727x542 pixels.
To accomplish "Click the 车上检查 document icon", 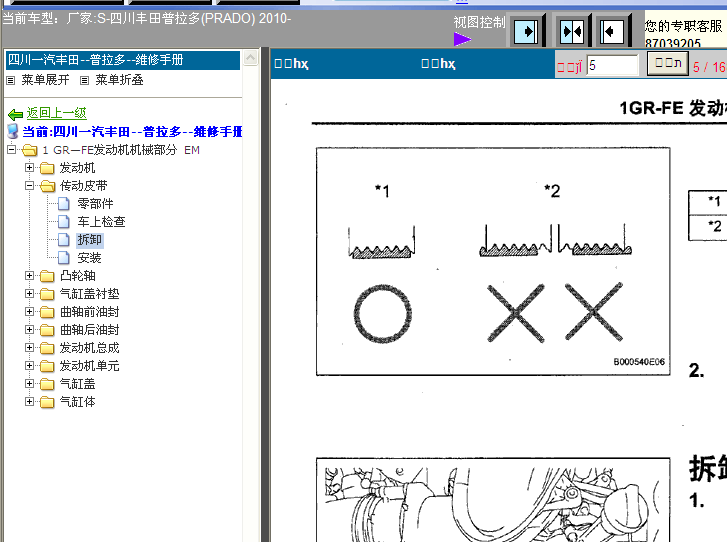I will pyautogui.click(x=64, y=222).
